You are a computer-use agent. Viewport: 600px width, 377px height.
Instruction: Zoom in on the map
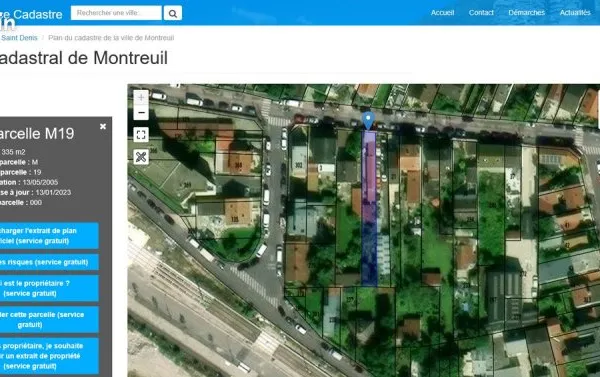point(141,97)
